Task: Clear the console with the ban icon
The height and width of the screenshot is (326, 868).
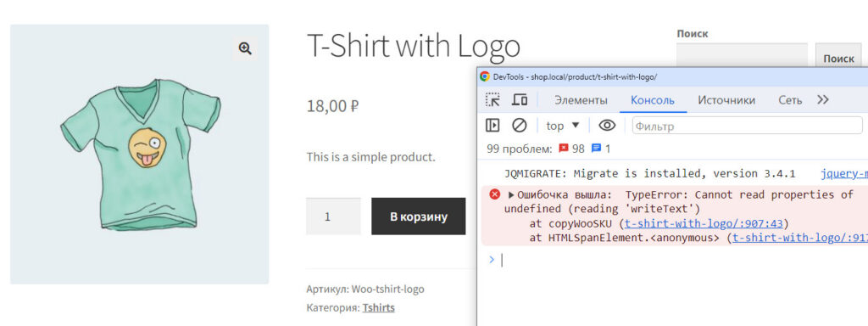Action: pos(520,126)
